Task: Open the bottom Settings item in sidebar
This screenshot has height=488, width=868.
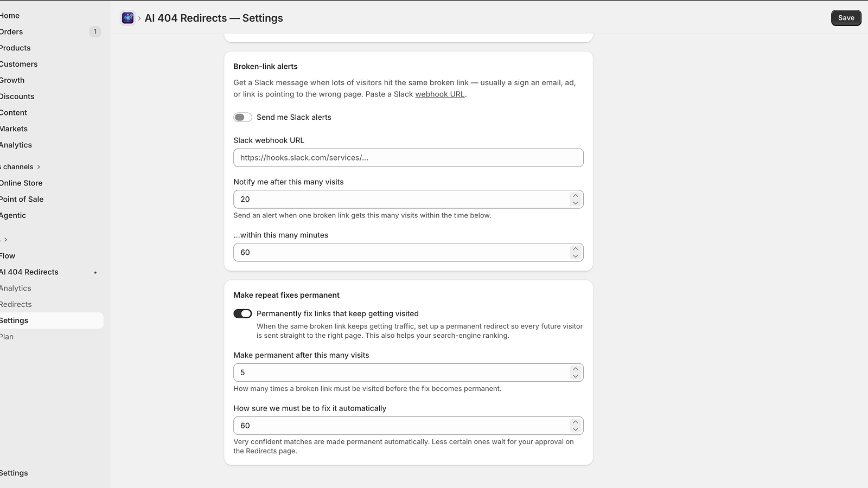Action: coord(14,473)
